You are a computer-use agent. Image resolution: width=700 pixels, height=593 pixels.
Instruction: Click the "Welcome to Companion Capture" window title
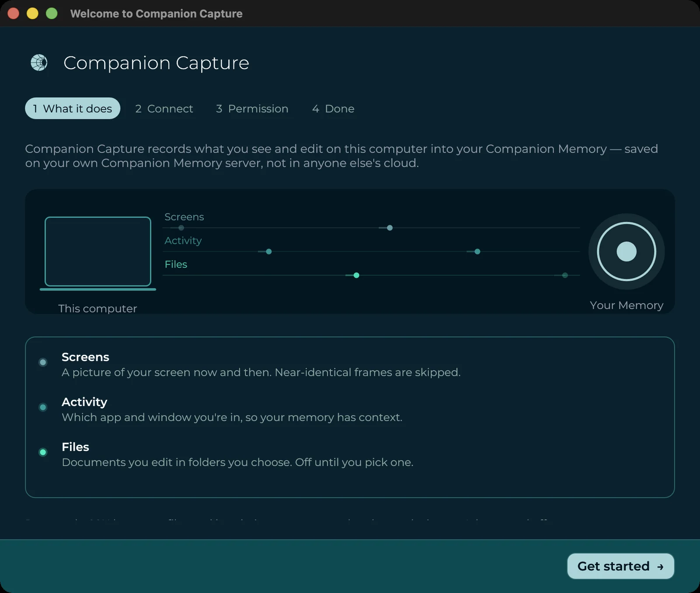[156, 14]
